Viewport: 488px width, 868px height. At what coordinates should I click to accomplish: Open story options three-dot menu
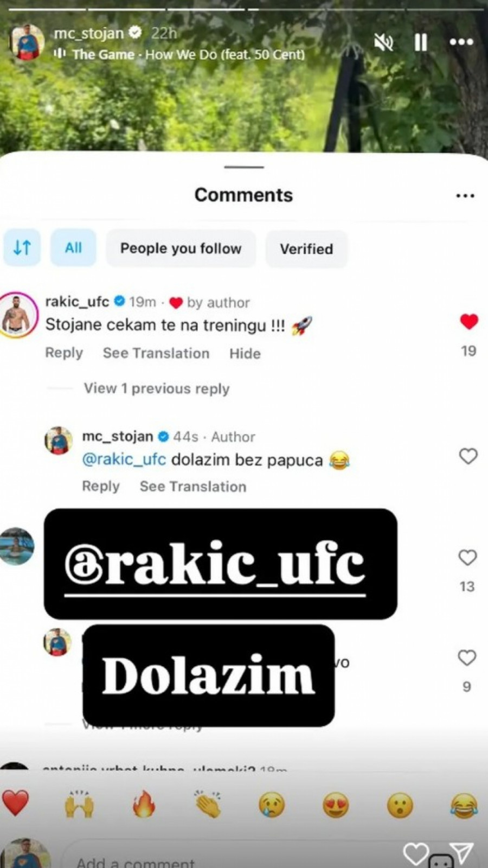point(461,42)
